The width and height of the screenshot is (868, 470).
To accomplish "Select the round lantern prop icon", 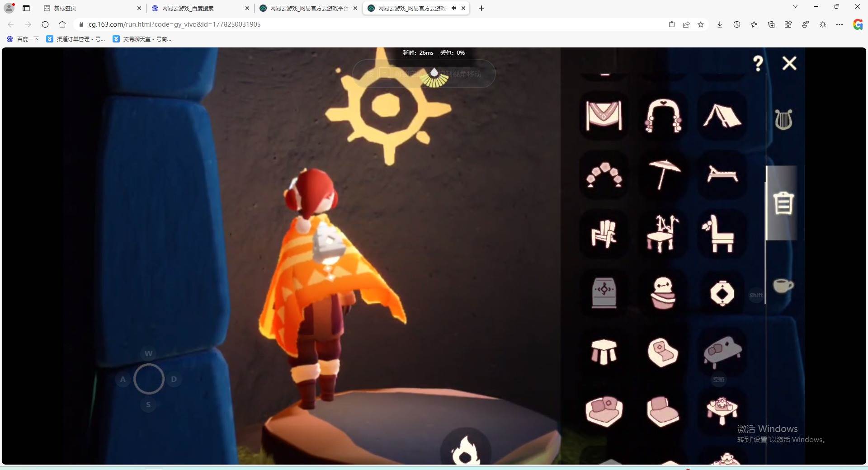I will [x=722, y=293].
